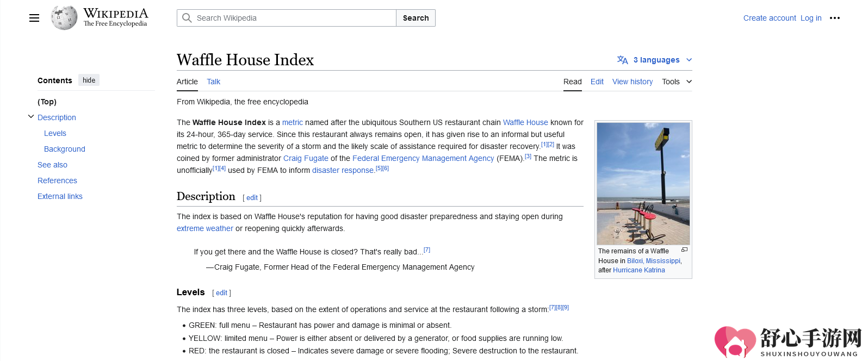
Task: Select the Read tab
Action: tap(573, 82)
